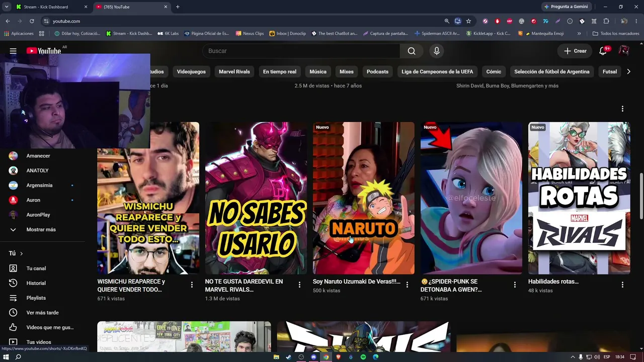
Task: Go back with the browser arrow
Action: tap(8, 21)
